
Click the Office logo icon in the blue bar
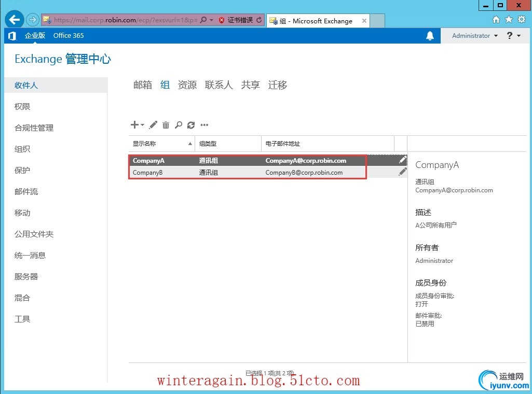[12, 36]
